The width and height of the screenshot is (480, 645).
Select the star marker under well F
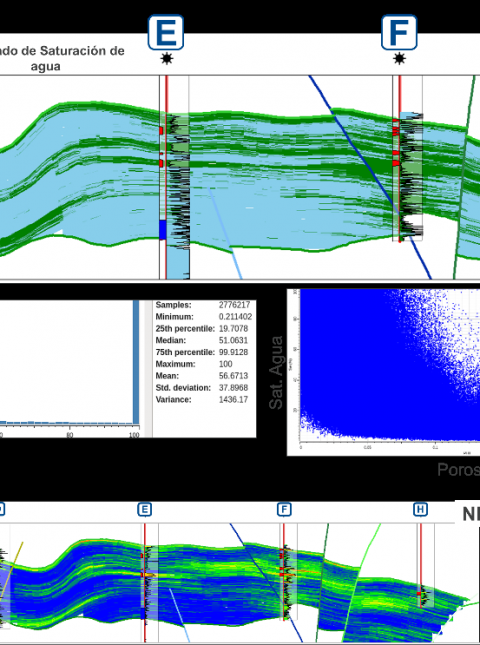[x=399, y=59]
